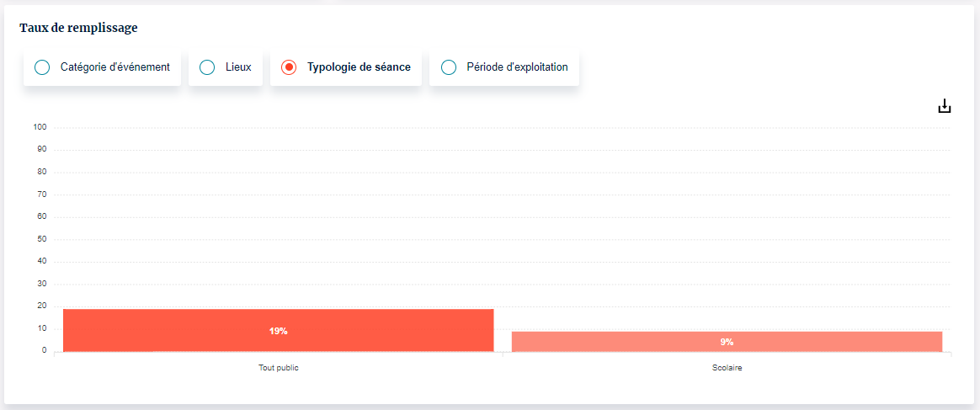The height and width of the screenshot is (410, 980).
Task: Download the fill rate chart
Action: point(945,106)
